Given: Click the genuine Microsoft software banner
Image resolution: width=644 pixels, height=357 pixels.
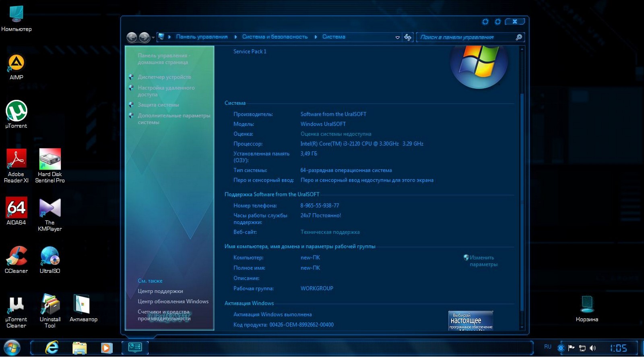Looking at the screenshot, I should pyautogui.click(x=471, y=320).
